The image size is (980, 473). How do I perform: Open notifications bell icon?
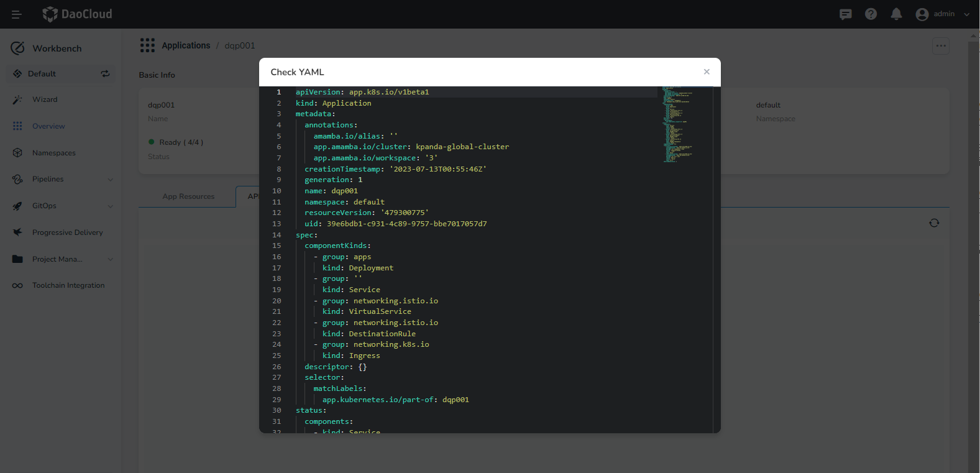(896, 14)
